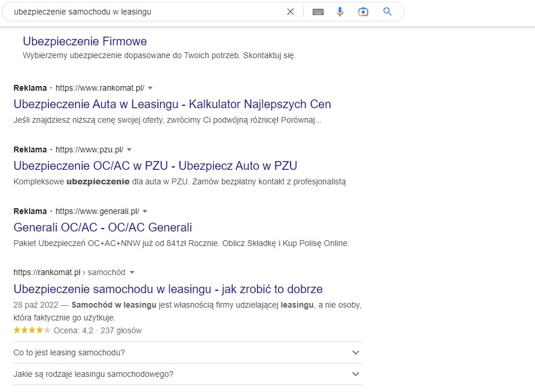Open Ubezpieczenie OC/AC w PZU link

pos(155,166)
